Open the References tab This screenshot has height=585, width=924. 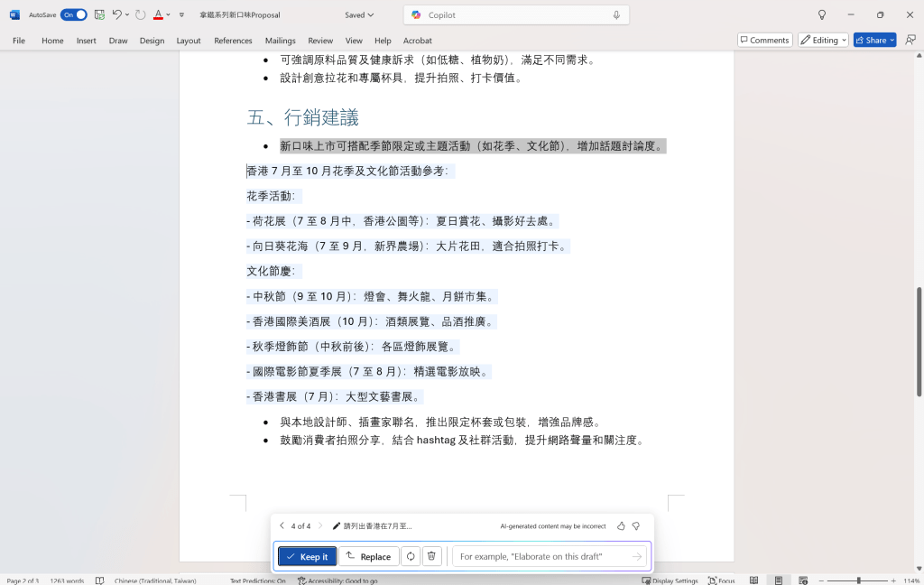(x=233, y=40)
